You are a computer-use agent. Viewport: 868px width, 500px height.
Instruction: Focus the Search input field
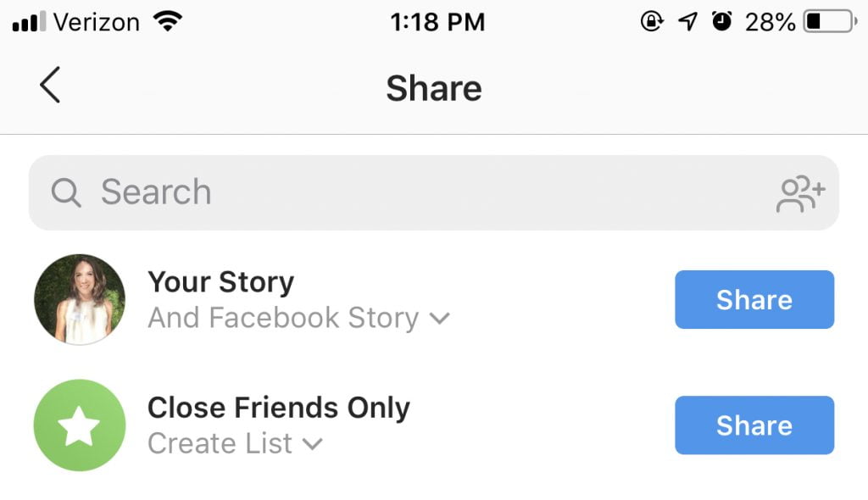point(434,192)
